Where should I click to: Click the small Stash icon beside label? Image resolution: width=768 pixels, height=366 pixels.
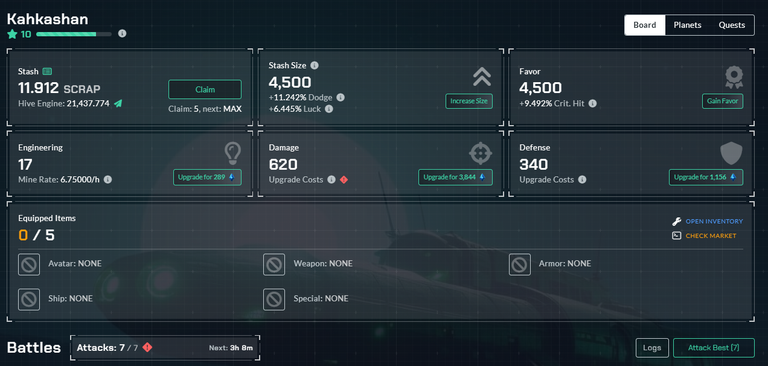click(47, 72)
